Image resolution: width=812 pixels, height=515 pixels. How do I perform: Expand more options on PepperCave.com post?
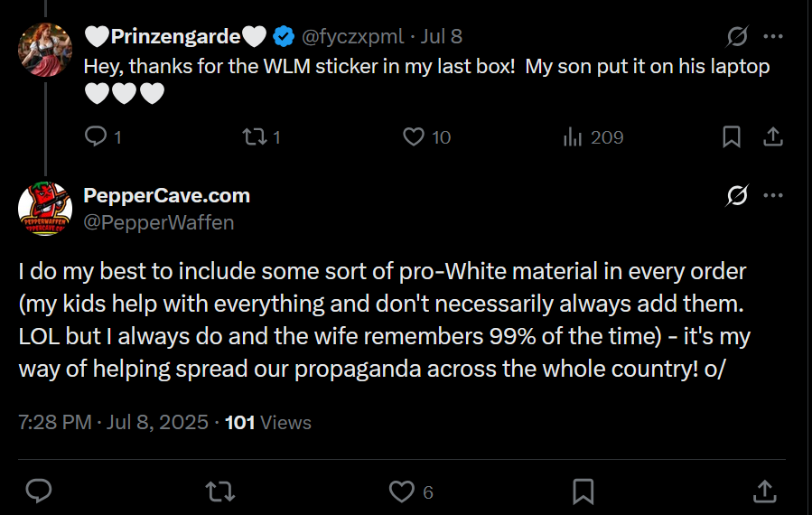[773, 195]
